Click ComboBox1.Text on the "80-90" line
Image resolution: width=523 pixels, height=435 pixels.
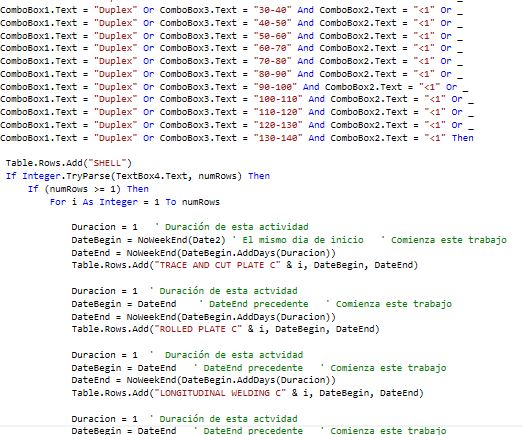[x=38, y=74]
